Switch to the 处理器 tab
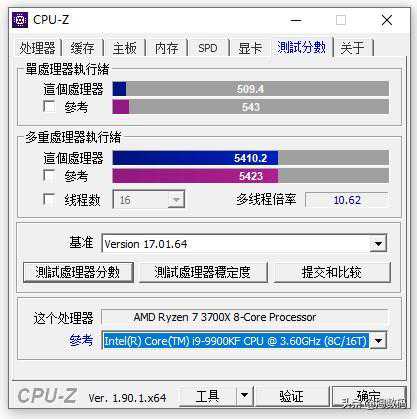 (x=37, y=48)
